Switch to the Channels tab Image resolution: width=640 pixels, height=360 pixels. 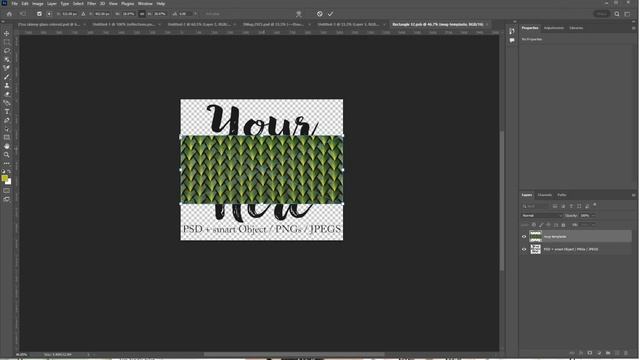coord(544,195)
